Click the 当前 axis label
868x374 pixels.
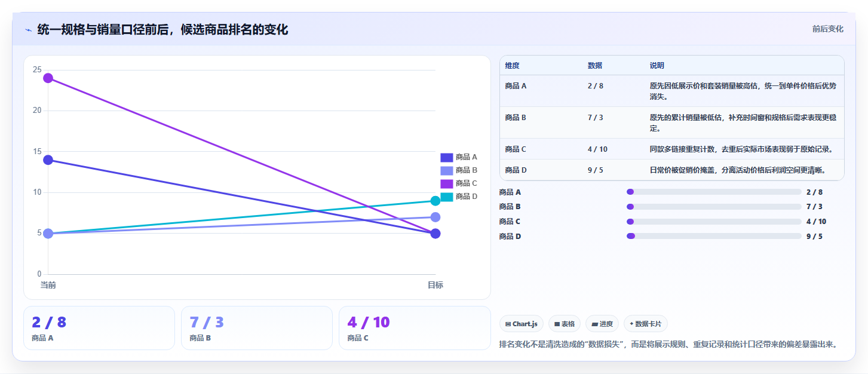coord(48,285)
